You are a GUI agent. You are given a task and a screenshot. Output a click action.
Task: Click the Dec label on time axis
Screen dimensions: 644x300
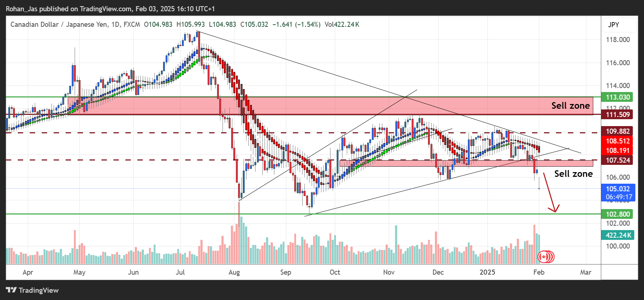438,272
